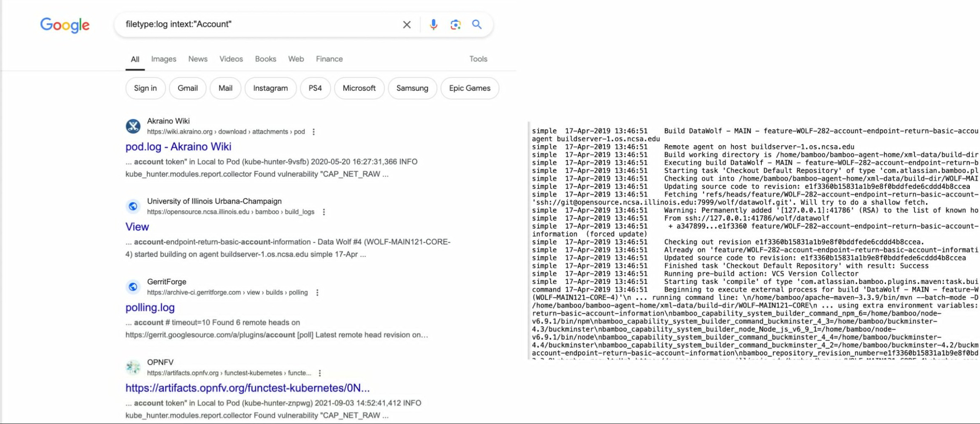This screenshot has width=980, height=424.
Task: Open artifacts.opnfv.org functest-kubernetes result link
Action: coord(248,388)
